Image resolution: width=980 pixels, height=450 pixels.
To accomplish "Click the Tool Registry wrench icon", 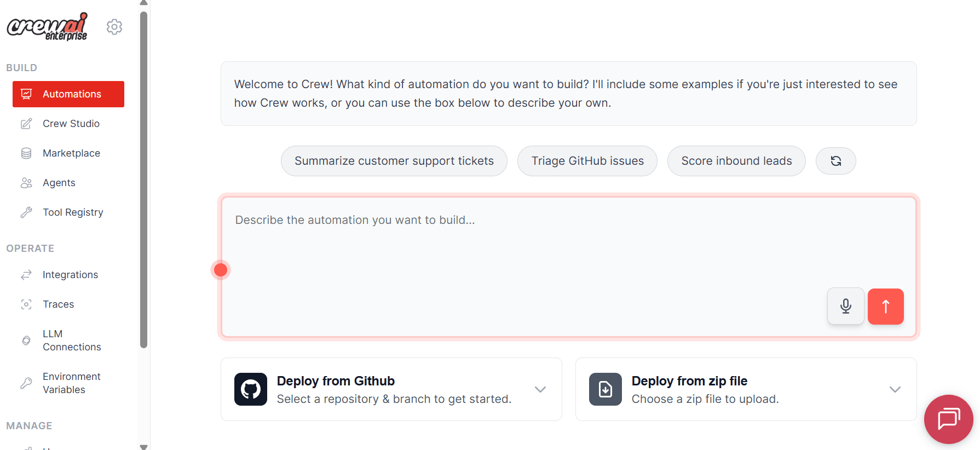I will (26, 212).
